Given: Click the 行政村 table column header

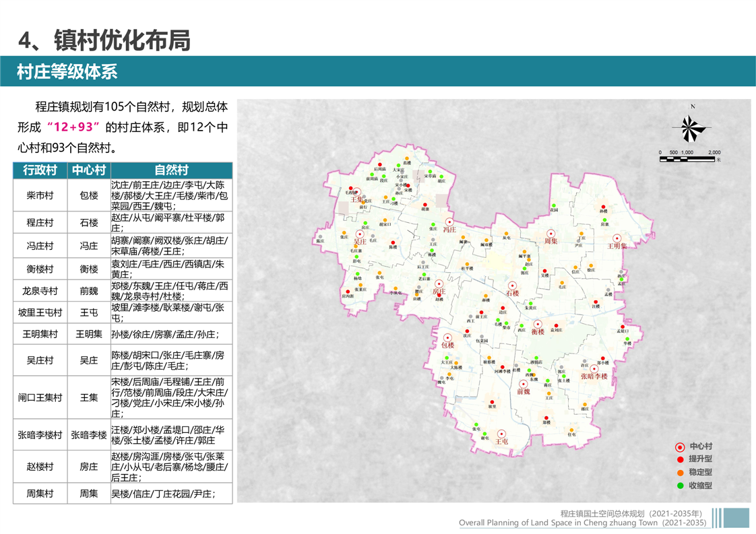Looking at the screenshot, I should [40, 170].
